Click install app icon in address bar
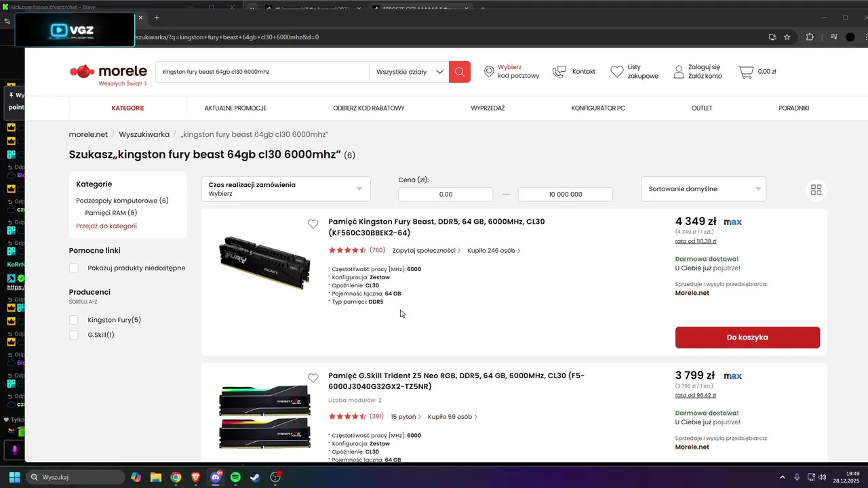Viewport: 868px width, 488px height. click(772, 37)
